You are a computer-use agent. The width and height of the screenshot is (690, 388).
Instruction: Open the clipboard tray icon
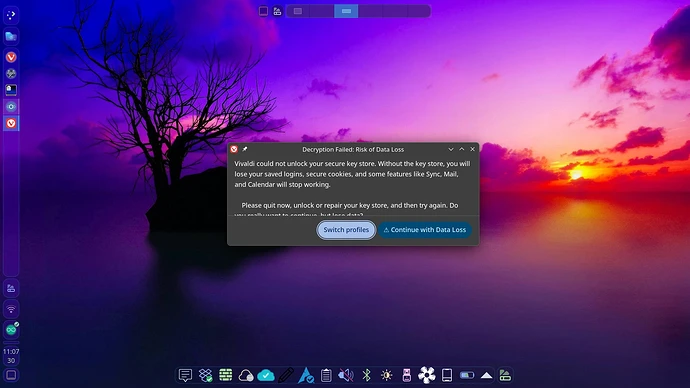pyautogui.click(x=326, y=375)
